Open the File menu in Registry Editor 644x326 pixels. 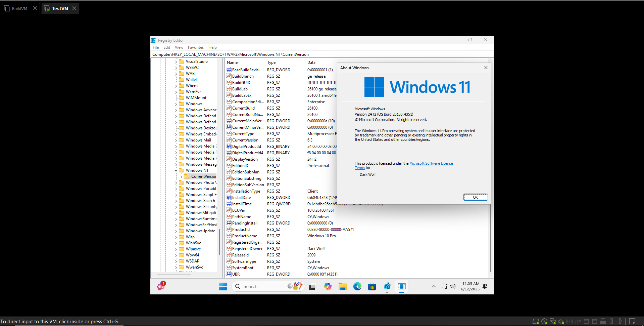[x=156, y=47]
